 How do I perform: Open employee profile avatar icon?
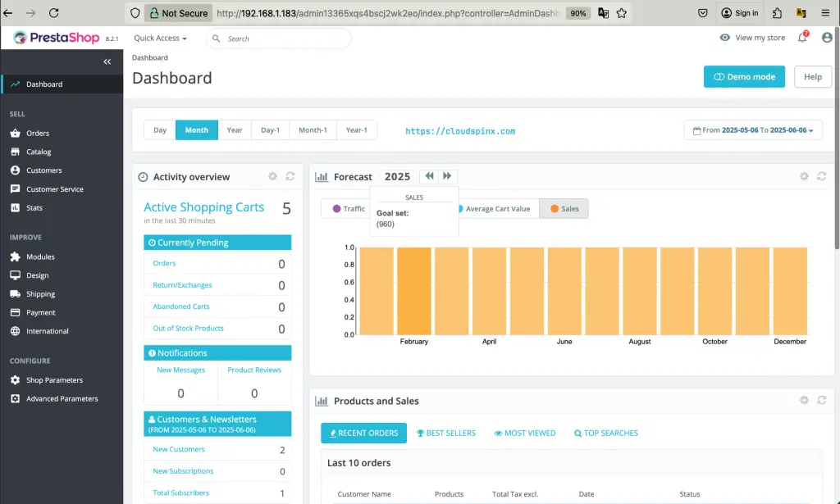pos(826,38)
